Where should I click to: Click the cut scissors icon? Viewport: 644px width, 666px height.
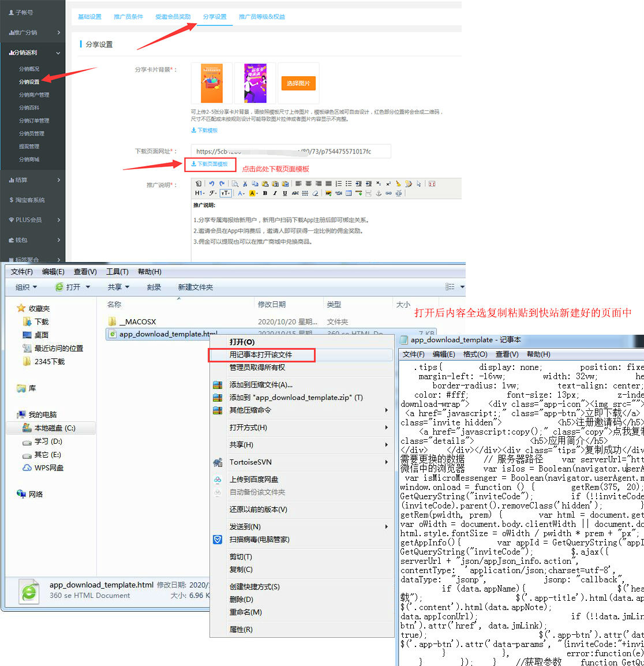click(x=245, y=184)
